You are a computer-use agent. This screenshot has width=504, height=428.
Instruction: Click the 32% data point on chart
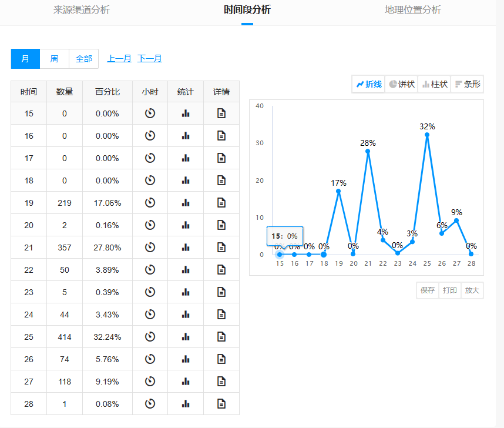pos(427,135)
